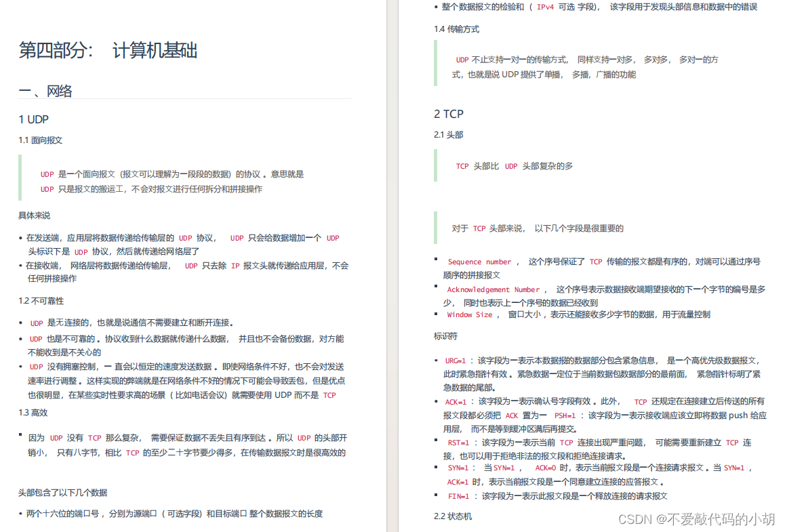Viewport: 785px width, 532px height.
Task: Click the RST=1 flag text
Action: click(458, 443)
